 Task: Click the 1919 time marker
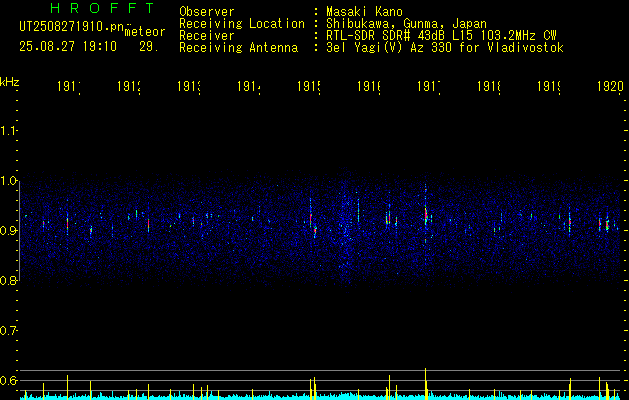coord(549,86)
